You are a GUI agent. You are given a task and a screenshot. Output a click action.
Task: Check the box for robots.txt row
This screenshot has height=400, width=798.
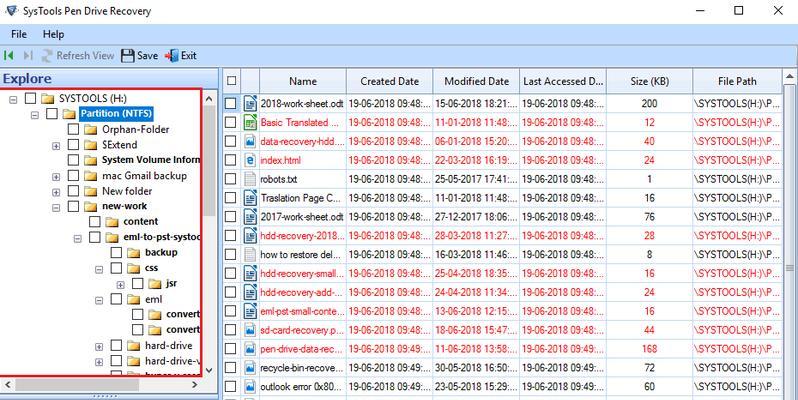coord(231,179)
